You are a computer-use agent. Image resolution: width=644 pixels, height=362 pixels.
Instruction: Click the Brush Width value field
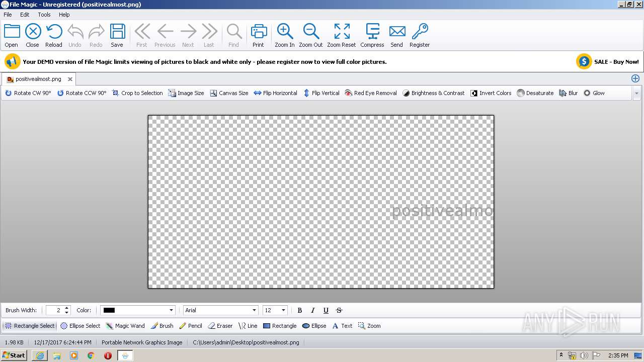coord(54,310)
